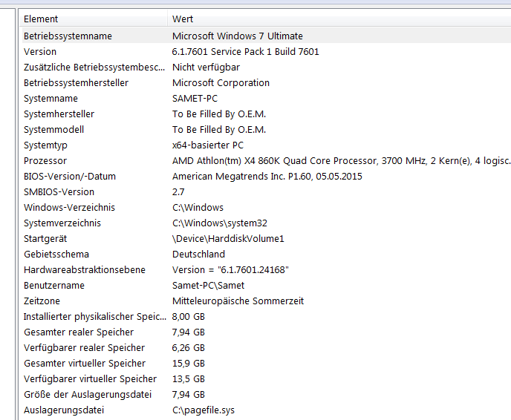511x420 pixels.
Task: Select the Systemverzeichnis row
Action: (267, 223)
